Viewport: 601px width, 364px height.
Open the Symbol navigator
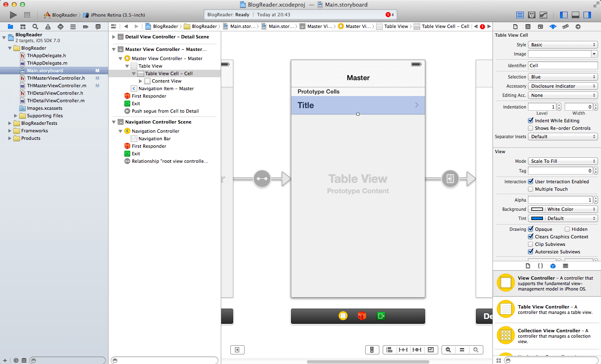[x=23, y=27]
